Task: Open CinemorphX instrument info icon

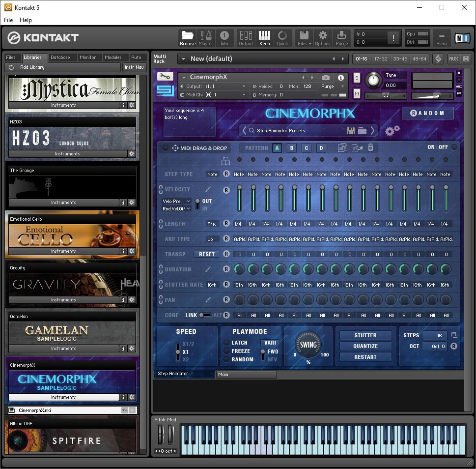Action: pyautogui.click(x=341, y=78)
